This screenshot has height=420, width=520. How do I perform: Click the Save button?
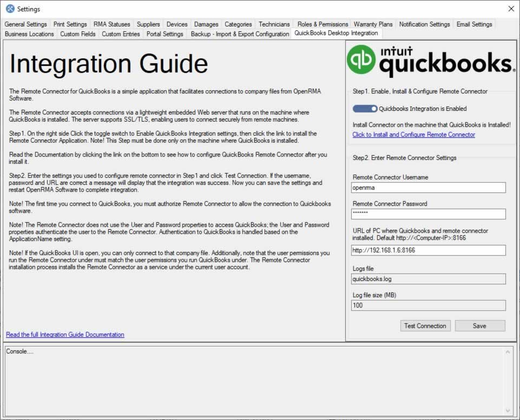point(480,325)
